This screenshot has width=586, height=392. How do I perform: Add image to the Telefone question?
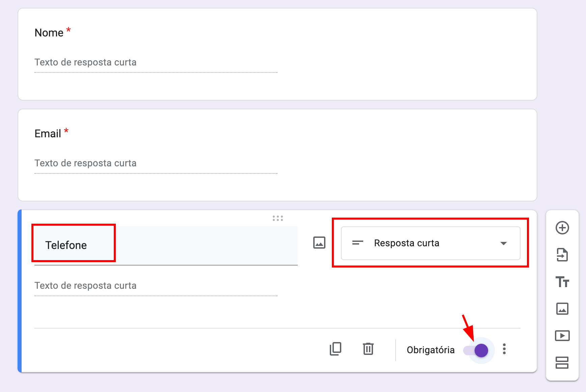pos(319,243)
